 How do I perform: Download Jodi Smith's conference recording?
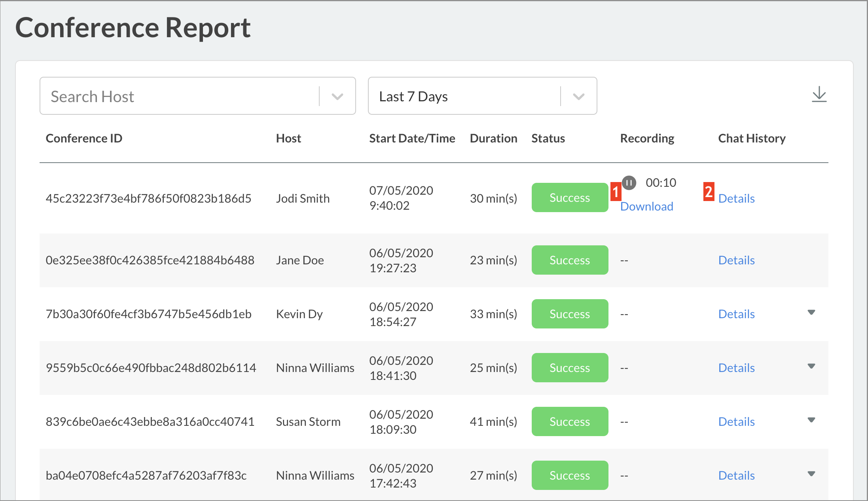[x=646, y=206]
